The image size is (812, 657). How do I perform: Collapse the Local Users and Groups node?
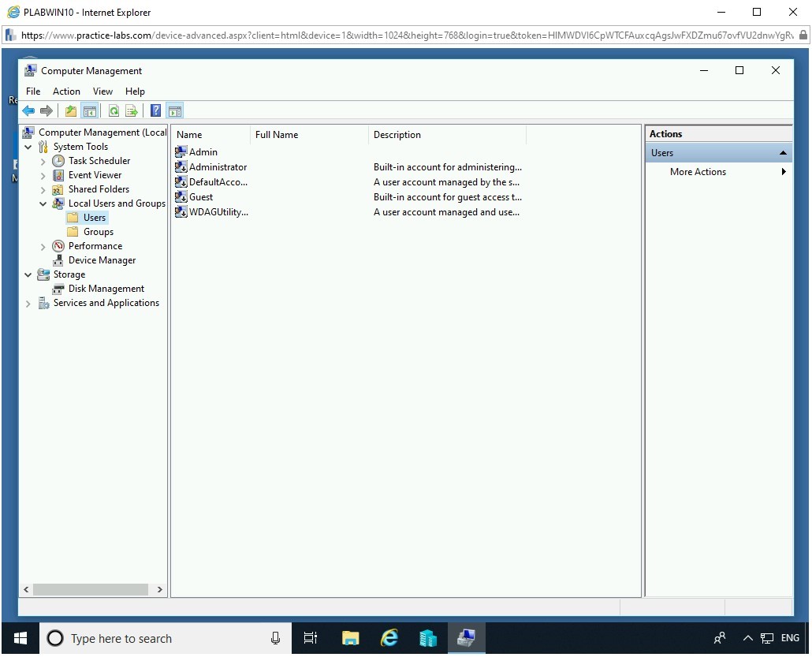pyautogui.click(x=43, y=203)
